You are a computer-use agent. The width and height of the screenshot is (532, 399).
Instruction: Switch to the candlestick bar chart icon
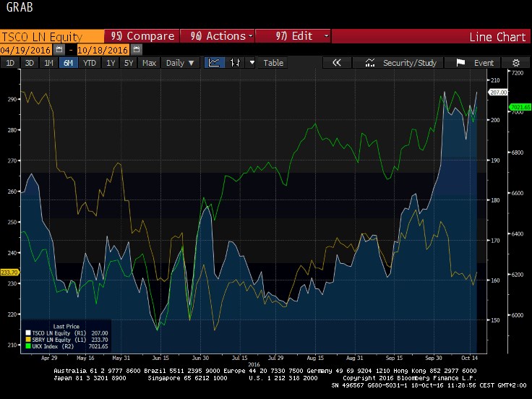[234, 63]
